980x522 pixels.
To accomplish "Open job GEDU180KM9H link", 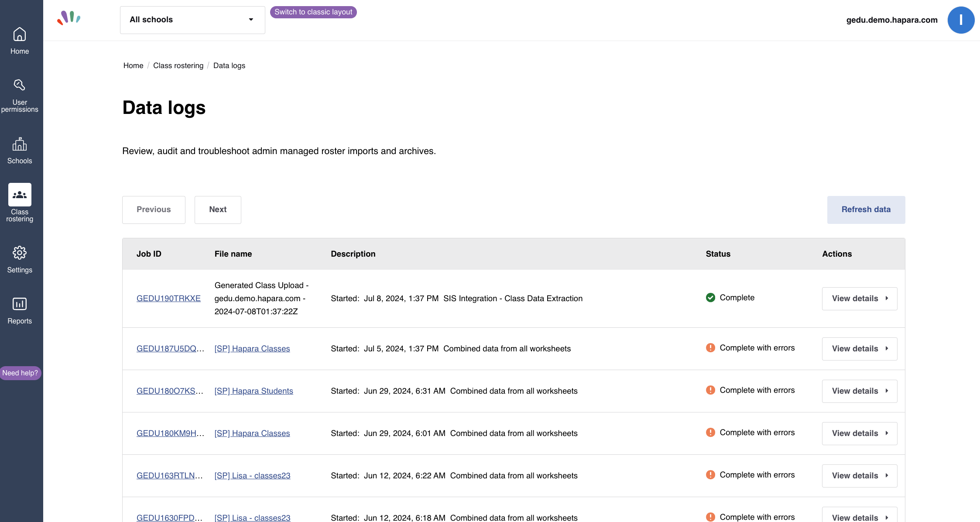I will (170, 433).
